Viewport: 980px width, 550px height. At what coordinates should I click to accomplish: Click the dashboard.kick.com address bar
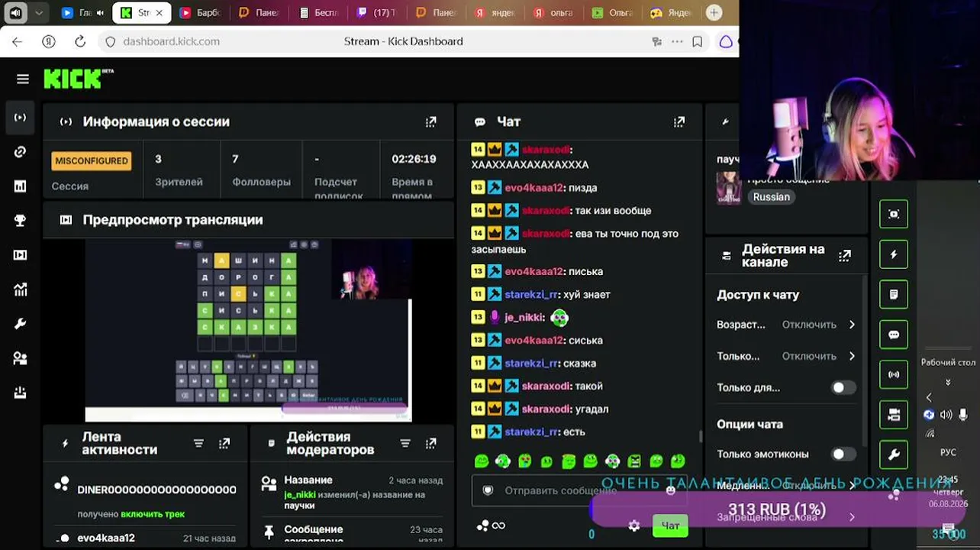click(x=172, y=41)
